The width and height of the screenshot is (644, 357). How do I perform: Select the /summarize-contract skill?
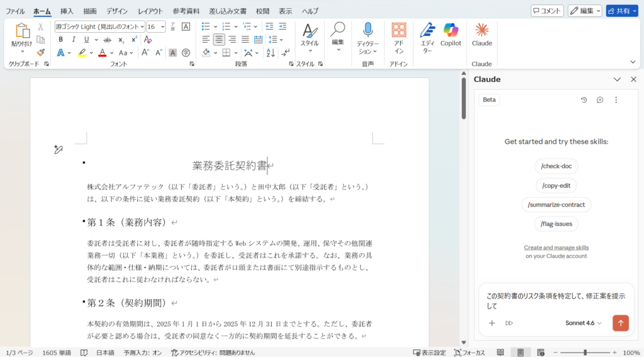556,205
